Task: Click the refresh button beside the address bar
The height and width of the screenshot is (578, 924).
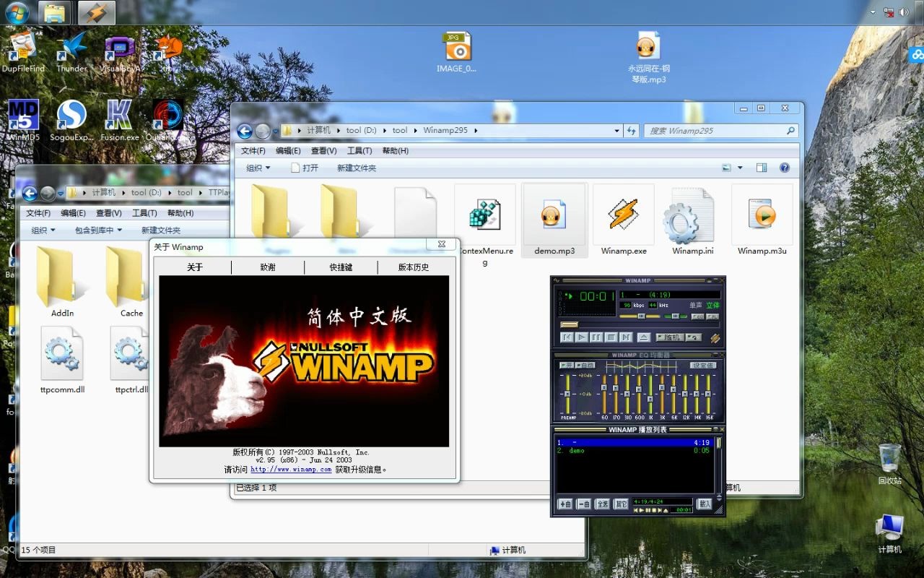Action: 632,131
